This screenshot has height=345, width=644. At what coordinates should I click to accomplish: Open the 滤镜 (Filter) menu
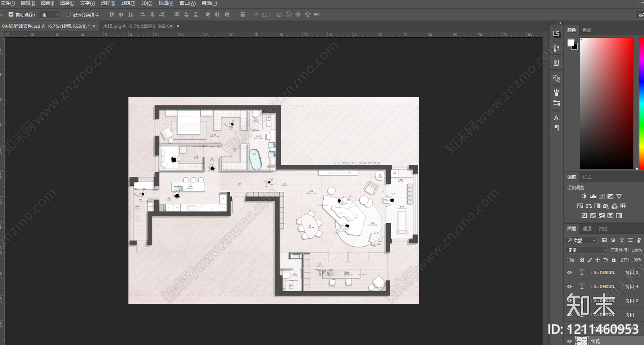128,3
